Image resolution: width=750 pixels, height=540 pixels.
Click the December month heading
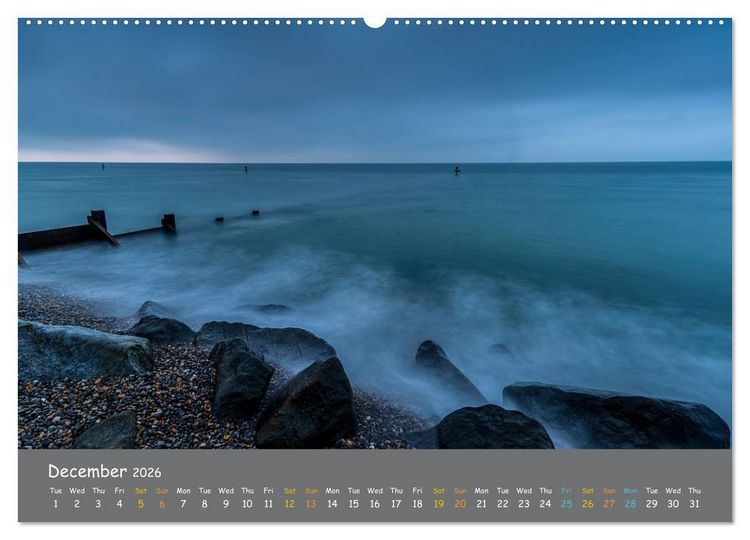coord(88,472)
